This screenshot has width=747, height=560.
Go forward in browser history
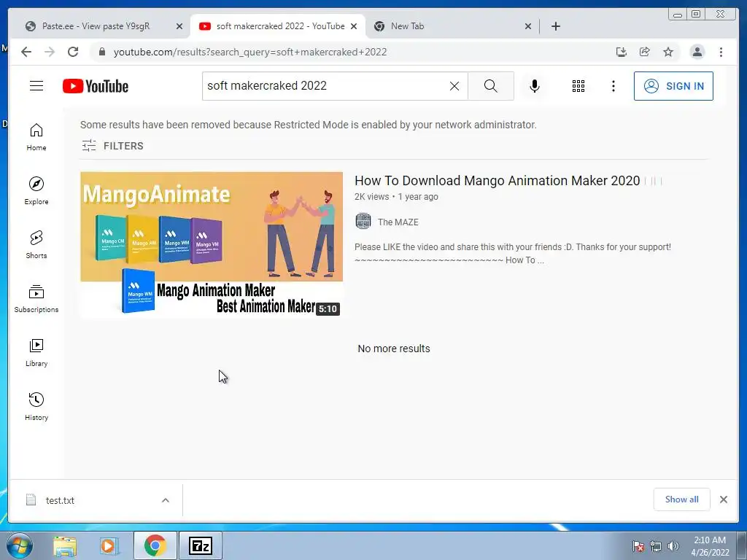(50, 52)
